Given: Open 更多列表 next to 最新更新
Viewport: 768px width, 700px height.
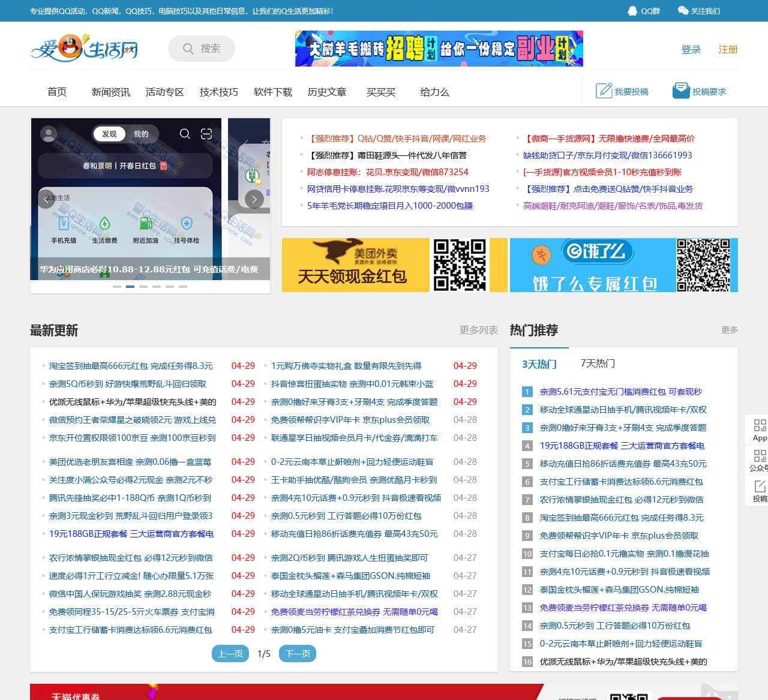Looking at the screenshot, I should 478,330.
